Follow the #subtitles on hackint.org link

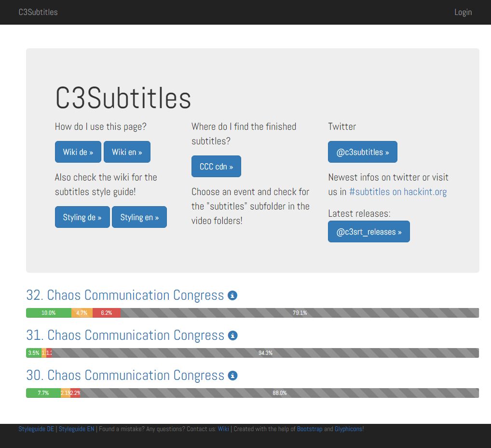[x=398, y=192]
